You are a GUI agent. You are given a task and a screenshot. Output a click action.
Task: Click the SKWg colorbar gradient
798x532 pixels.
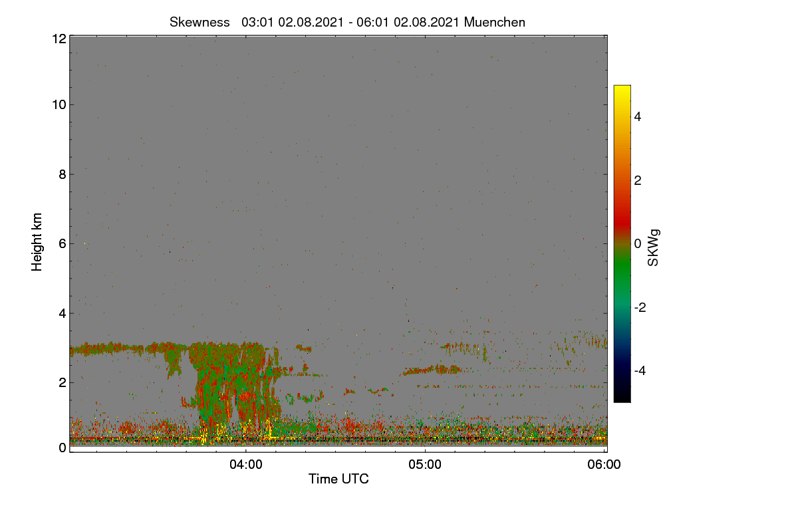[622, 243]
